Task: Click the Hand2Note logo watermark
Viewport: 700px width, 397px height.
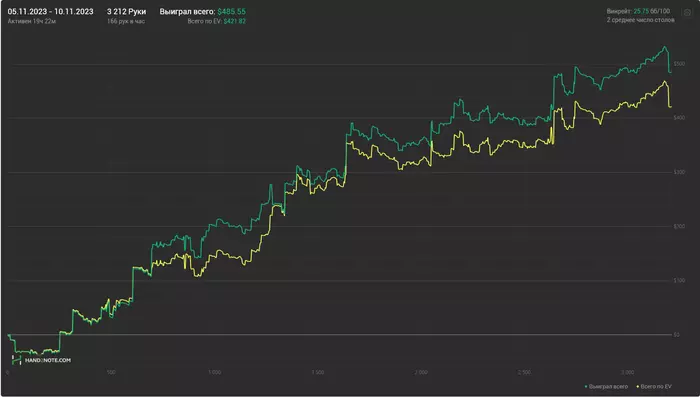Action: 42,360
